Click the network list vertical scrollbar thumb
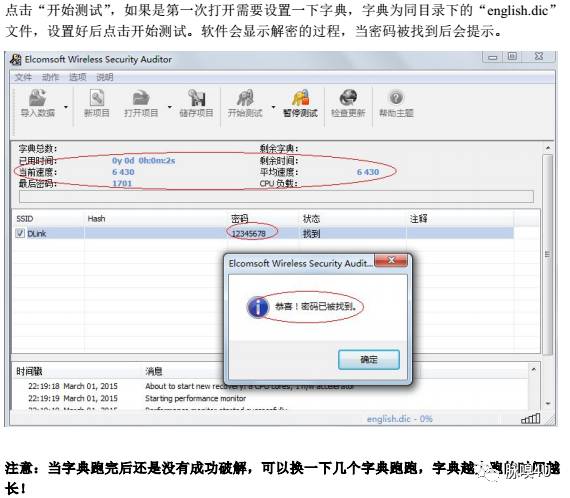 tap(548, 254)
